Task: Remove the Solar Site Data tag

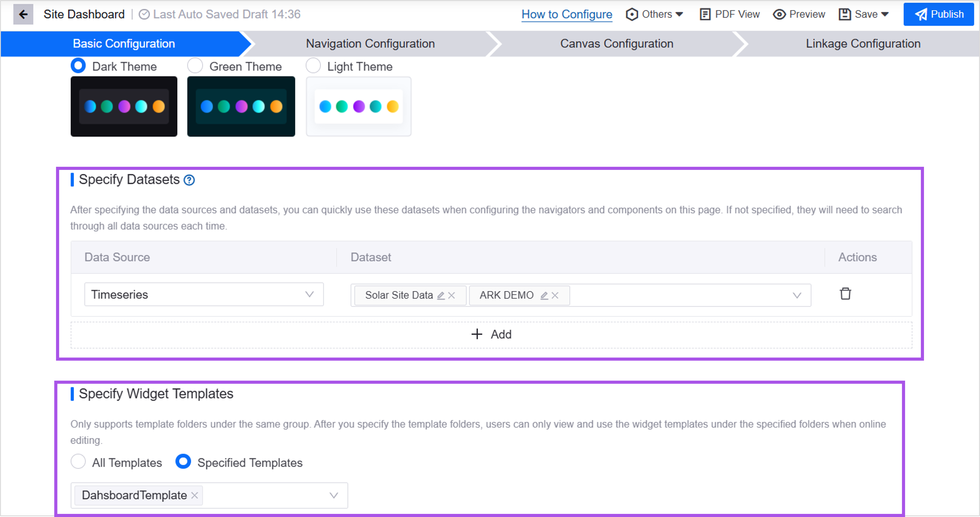Action: 452,295
